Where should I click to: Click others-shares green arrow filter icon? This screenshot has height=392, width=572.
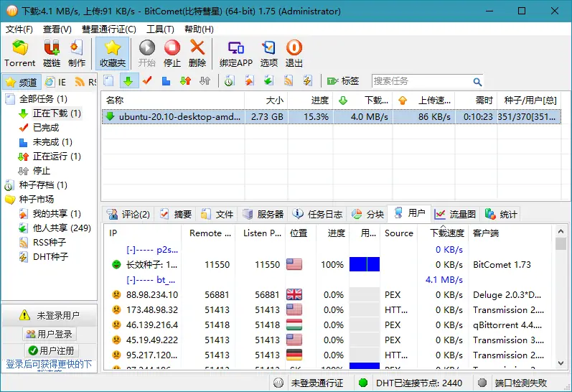coord(268,80)
